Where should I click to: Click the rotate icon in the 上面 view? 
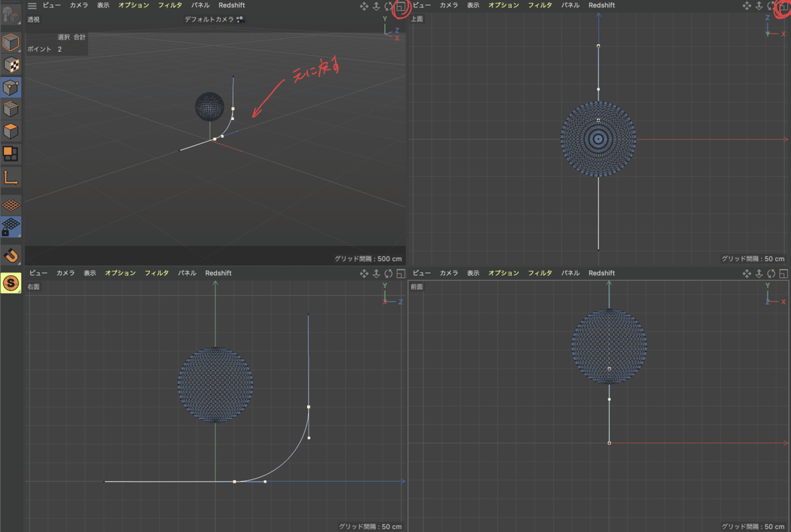pos(771,5)
